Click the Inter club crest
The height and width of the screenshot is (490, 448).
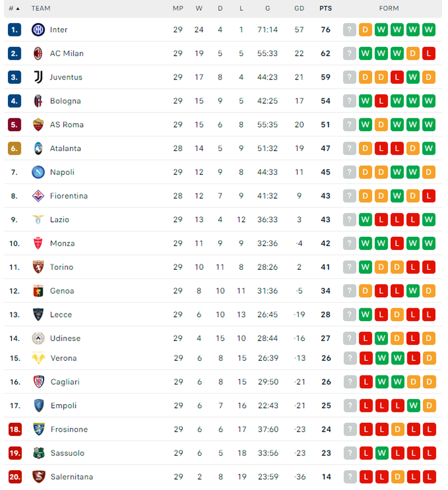pos(38,30)
